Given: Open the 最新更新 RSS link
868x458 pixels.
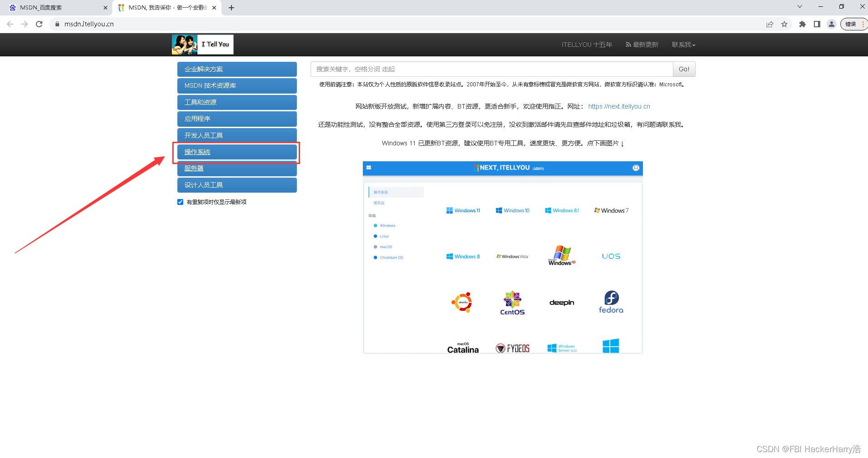Looking at the screenshot, I should coord(642,45).
